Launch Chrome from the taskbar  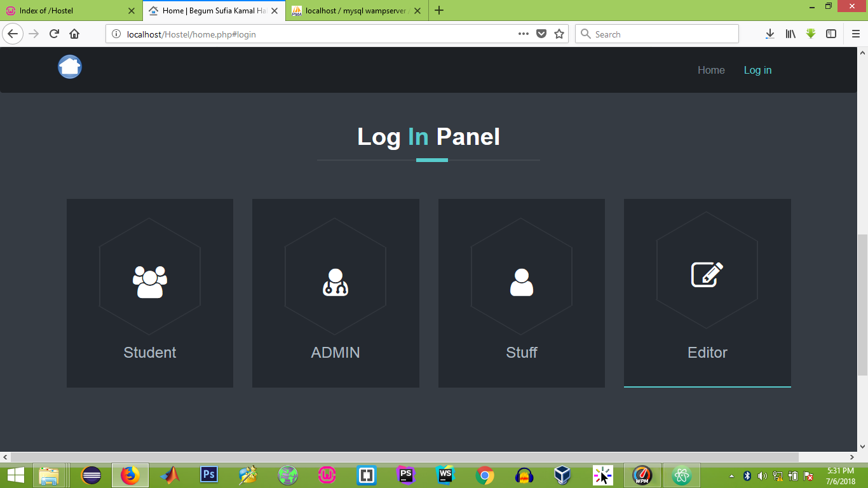pos(484,474)
